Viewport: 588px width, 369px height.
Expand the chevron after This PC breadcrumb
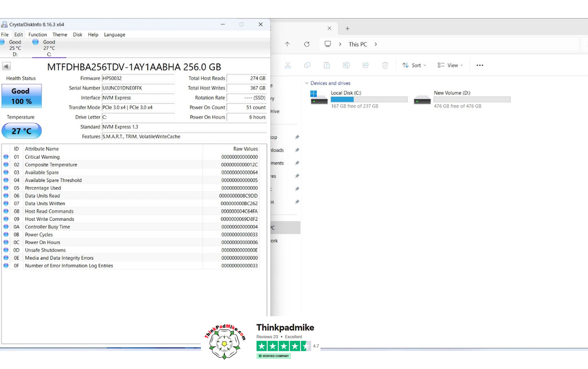pos(376,44)
